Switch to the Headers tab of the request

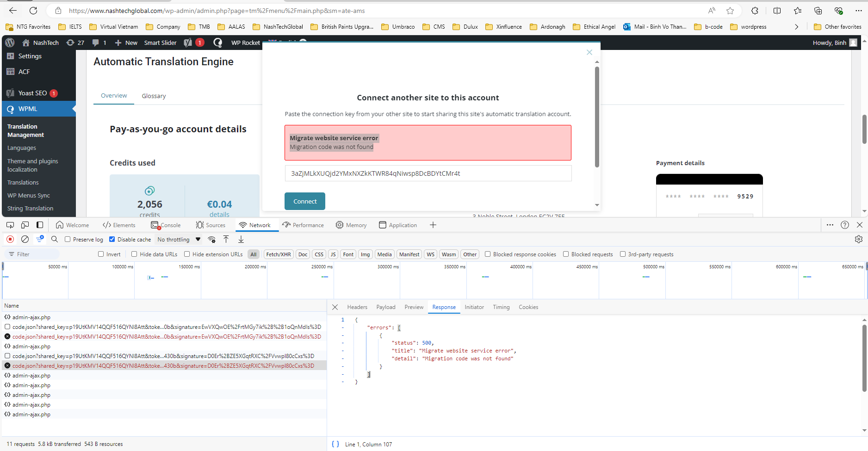357,307
